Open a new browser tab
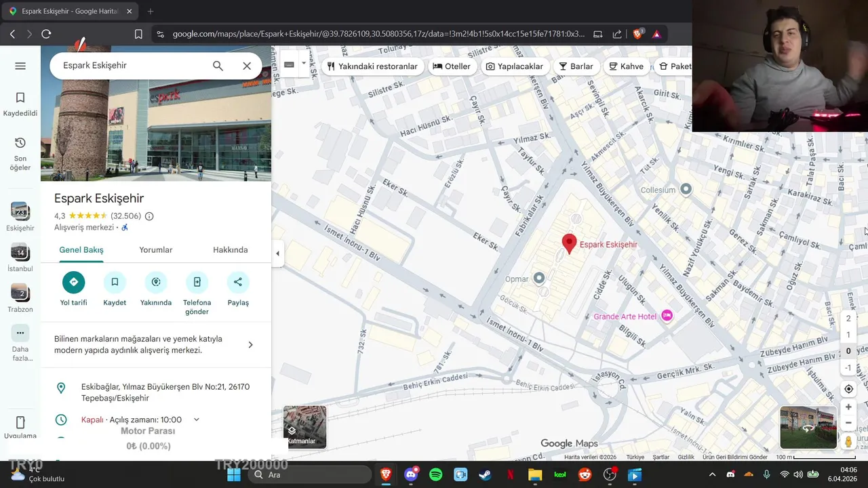The width and height of the screenshot is (868, 488). point(151,11)
